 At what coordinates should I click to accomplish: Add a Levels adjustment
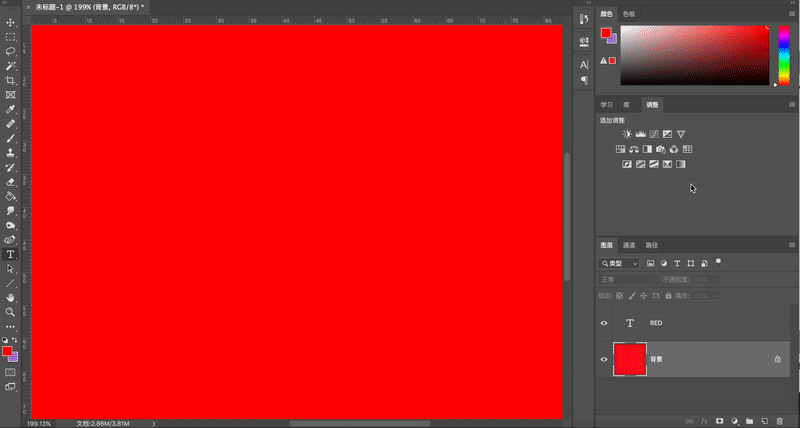coord(640,134)
